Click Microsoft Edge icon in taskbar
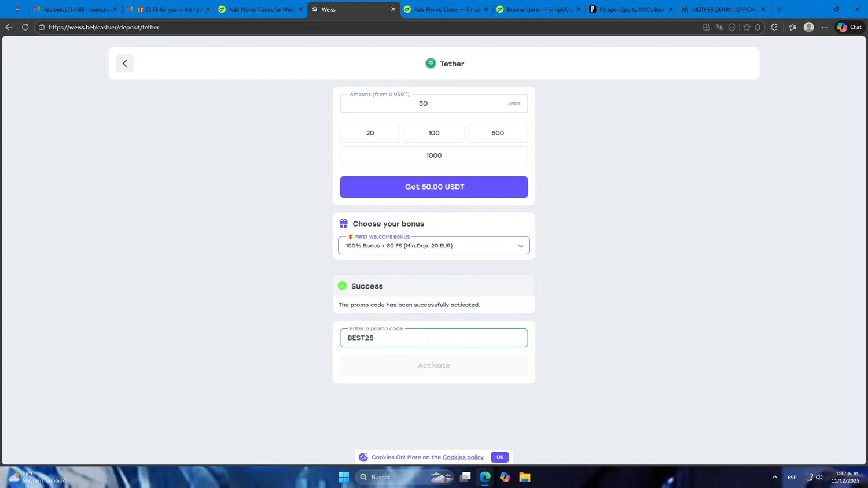Image resolution: width=868 pixels, height=488 pixels. click(x=485, y=477)
